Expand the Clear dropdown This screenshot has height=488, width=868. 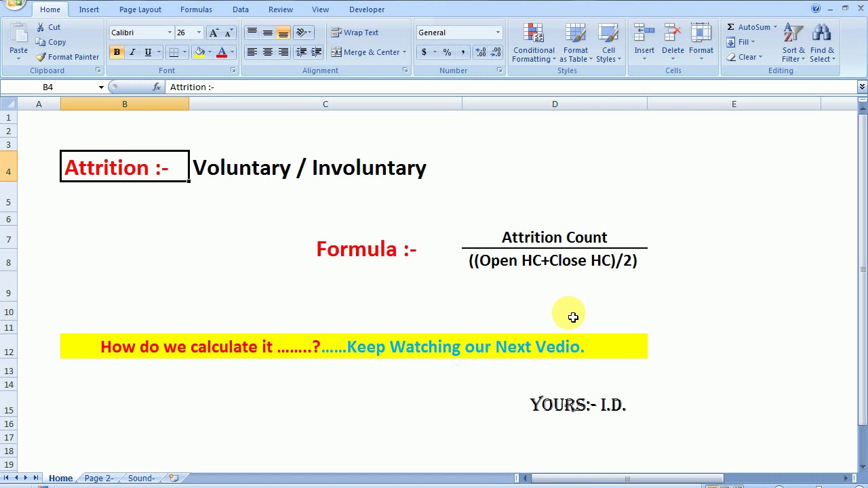[x=760, y=57]
